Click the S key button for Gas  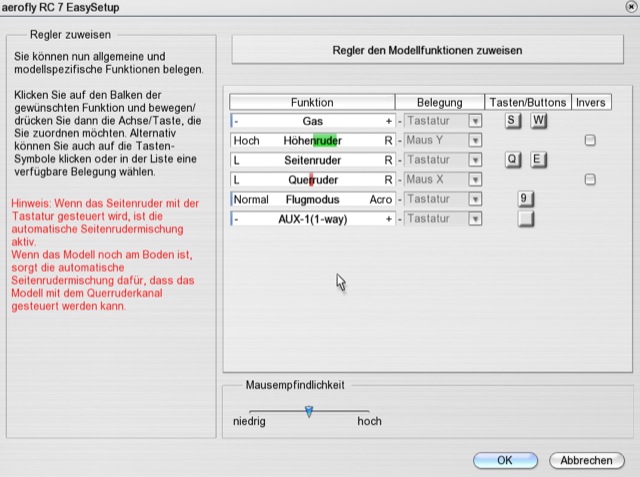(512, 121)
